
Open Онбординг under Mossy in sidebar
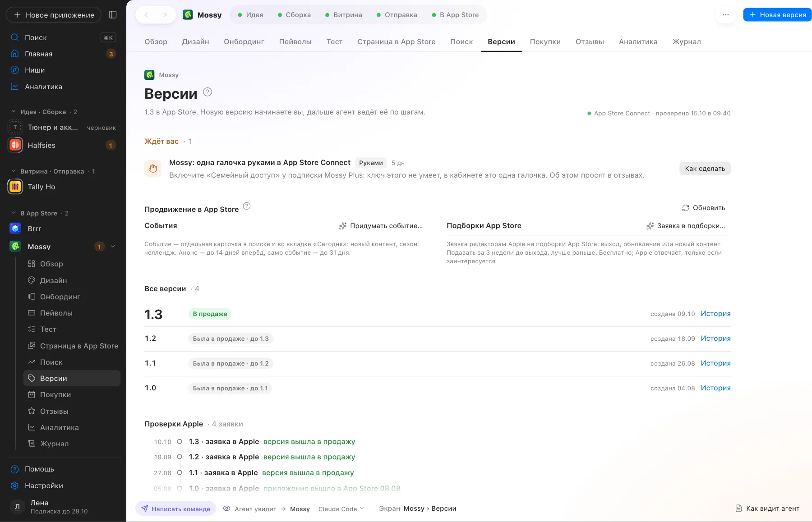[x=72, y=297]
